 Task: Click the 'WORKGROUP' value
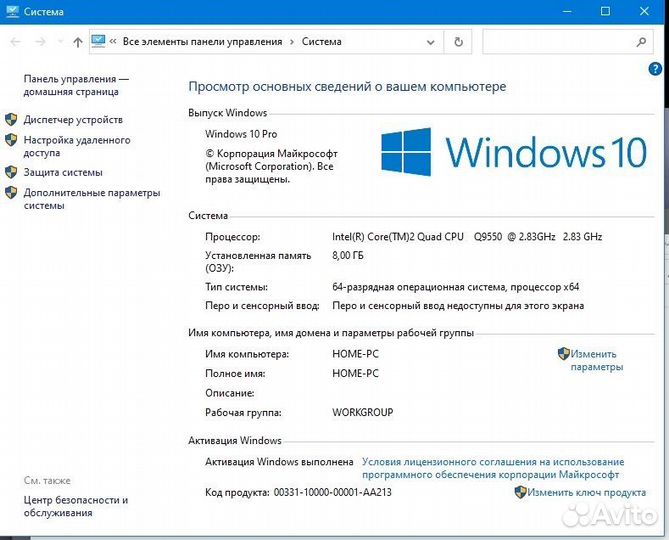pos(363,412)
